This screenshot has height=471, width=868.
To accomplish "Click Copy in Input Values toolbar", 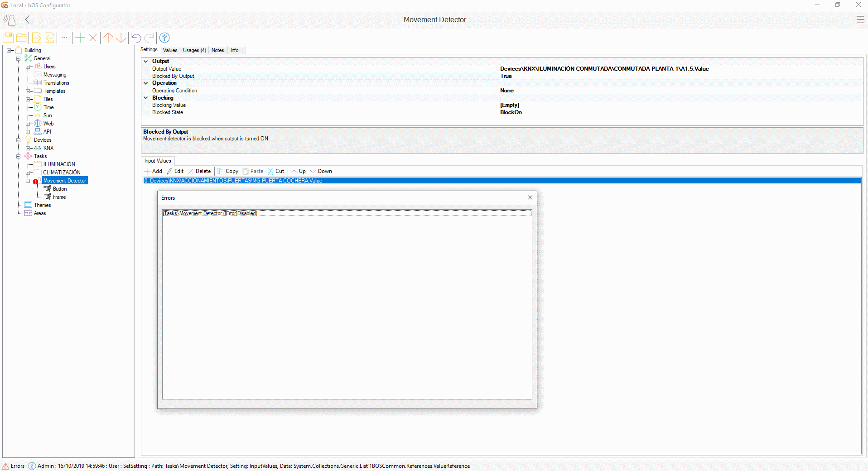I will click(x=228, y=171).
